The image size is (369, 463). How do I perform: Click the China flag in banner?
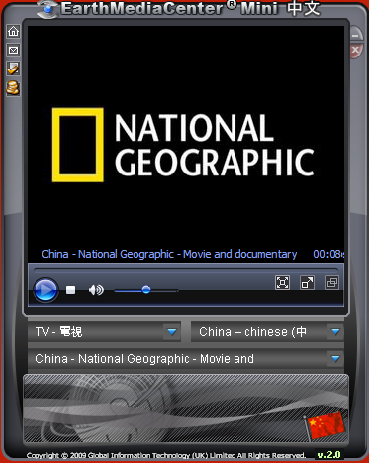[324, 426]
